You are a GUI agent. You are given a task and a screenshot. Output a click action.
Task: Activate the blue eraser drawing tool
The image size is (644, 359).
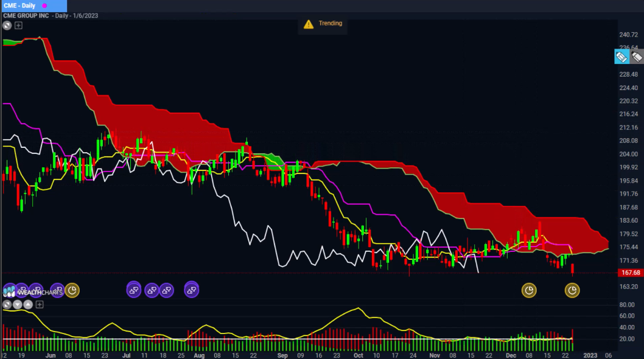click(621, 57)
